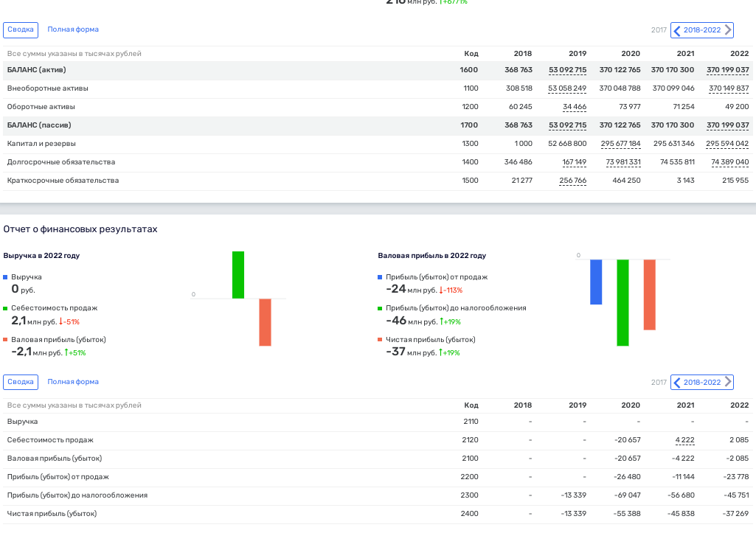Click the 2022 column header in the financial results table
Screen dimensions: 756x533
[740, 405]
